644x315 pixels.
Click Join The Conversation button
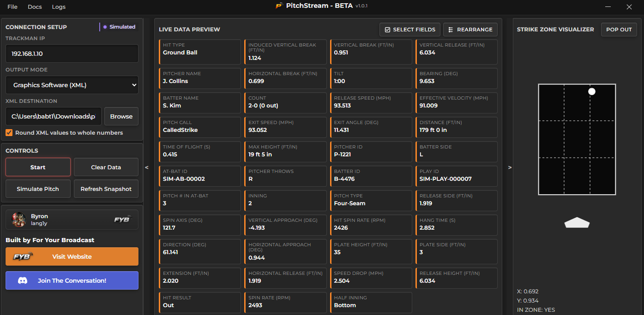coord(72,280)
